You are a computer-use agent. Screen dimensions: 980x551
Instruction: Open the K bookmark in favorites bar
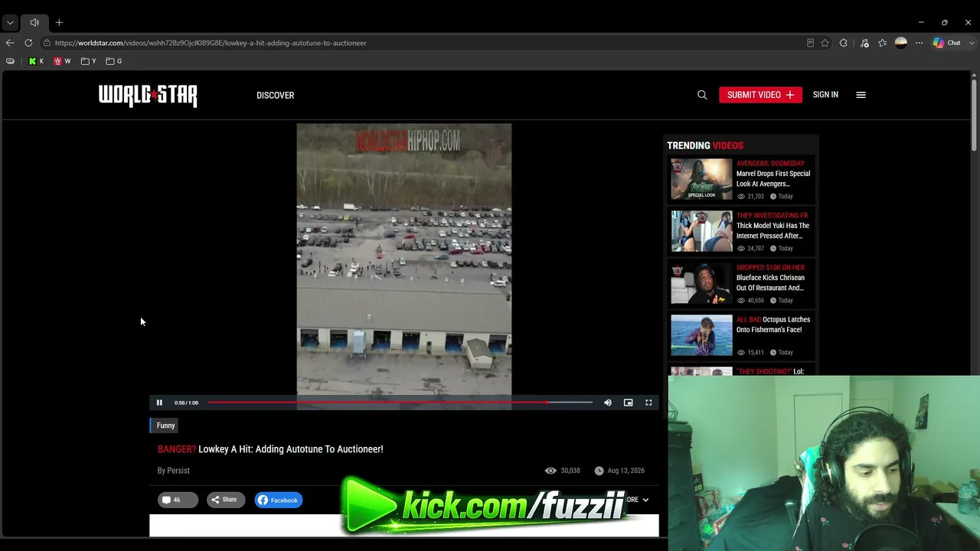tap(36, 61)
